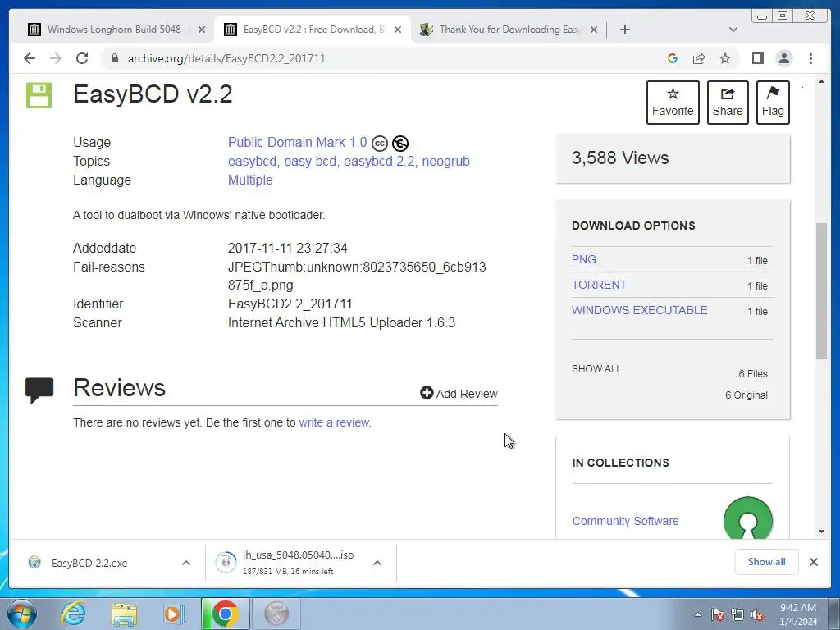Open Windows Media Player from taskbar

173,614
